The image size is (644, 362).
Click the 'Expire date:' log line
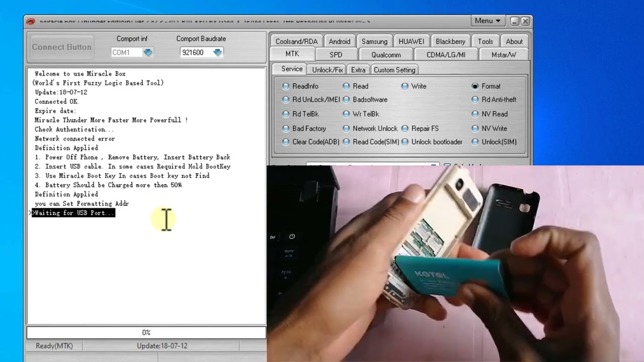tap(55, 111)
